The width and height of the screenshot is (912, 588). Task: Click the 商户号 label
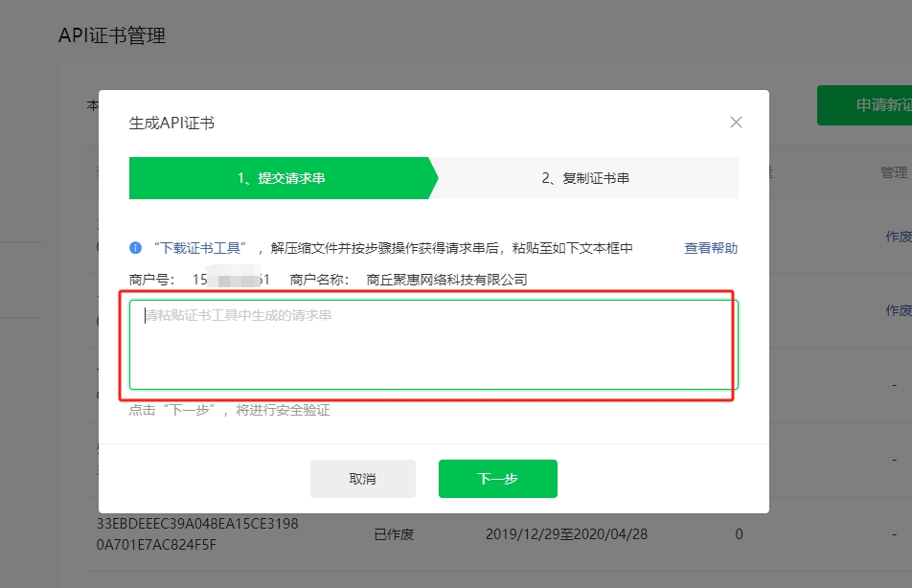coord(151,280)
